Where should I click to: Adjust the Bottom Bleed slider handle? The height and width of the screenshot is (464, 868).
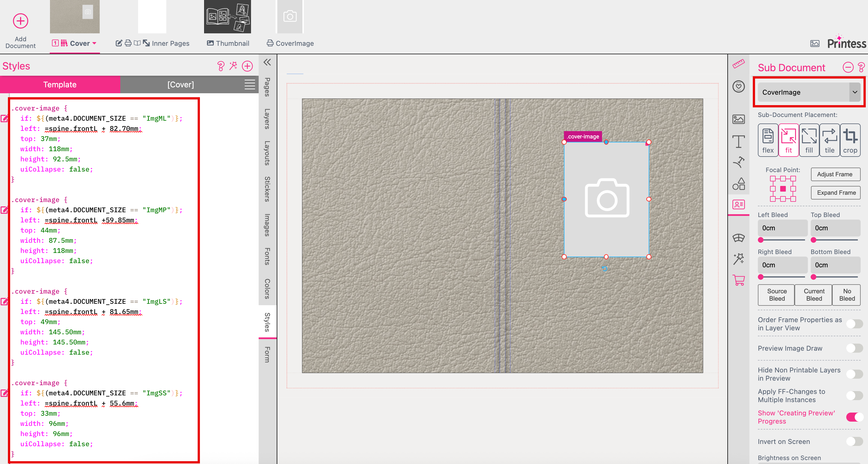[x=814, y=277]
